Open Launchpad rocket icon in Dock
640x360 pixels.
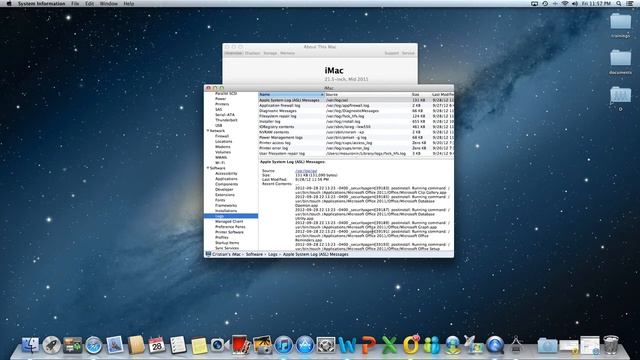tap(51, 345)
